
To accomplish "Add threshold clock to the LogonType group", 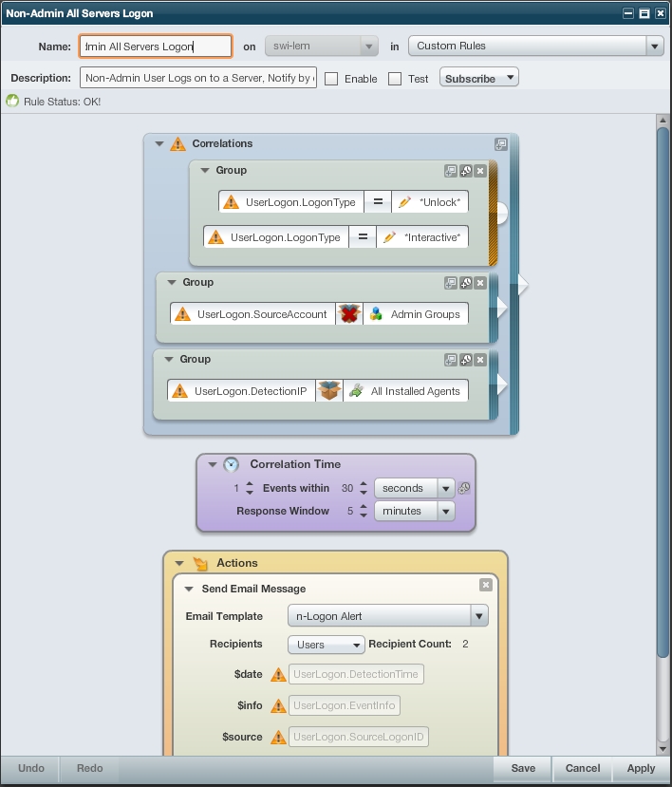I will pos(466,171).
